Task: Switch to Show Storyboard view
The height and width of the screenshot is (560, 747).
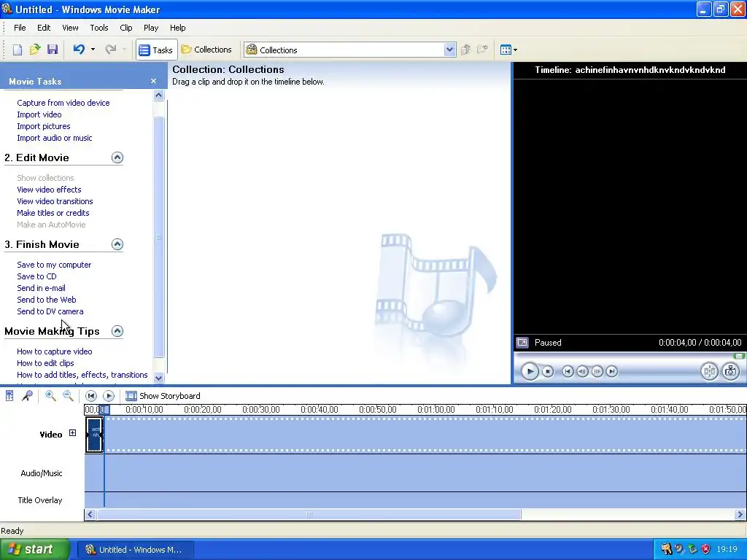Action: pyautogui.click(x=163, y=396)
